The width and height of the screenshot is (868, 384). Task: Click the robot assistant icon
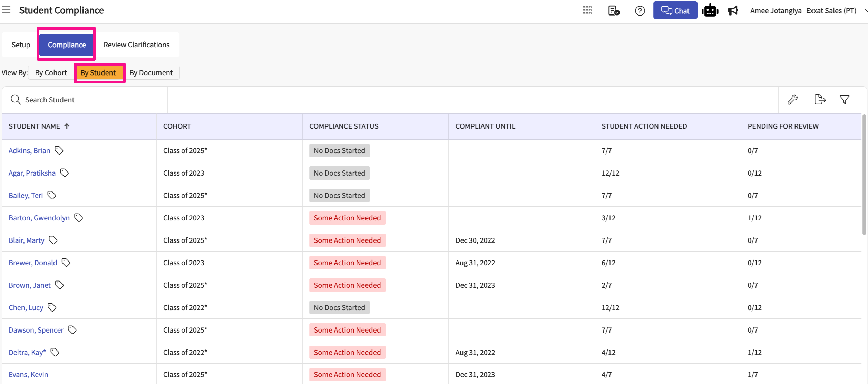coord(710,11)
